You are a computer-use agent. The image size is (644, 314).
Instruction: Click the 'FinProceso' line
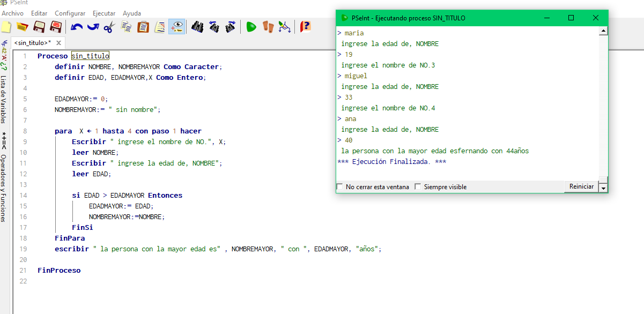click(x=59, y=271)
